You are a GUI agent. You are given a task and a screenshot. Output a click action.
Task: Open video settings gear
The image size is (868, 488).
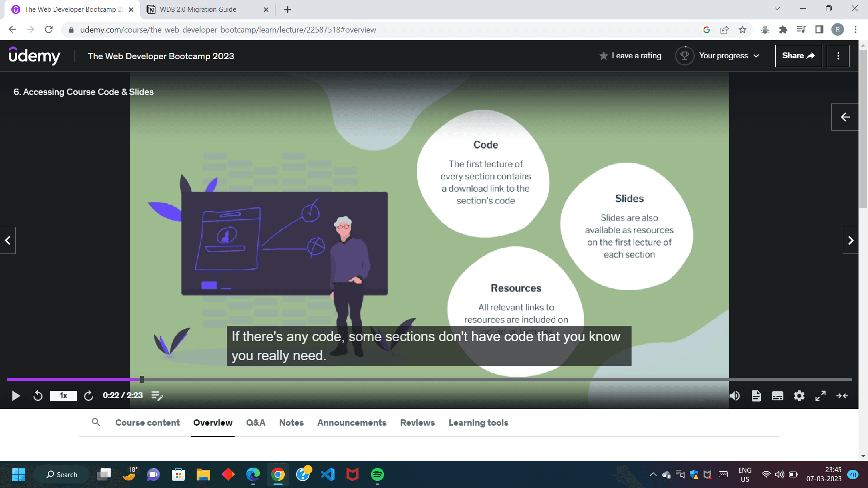799,396
